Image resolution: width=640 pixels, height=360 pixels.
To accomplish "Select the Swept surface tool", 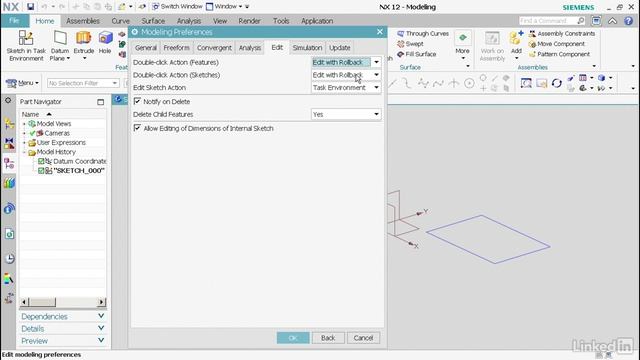I will 410,44.
